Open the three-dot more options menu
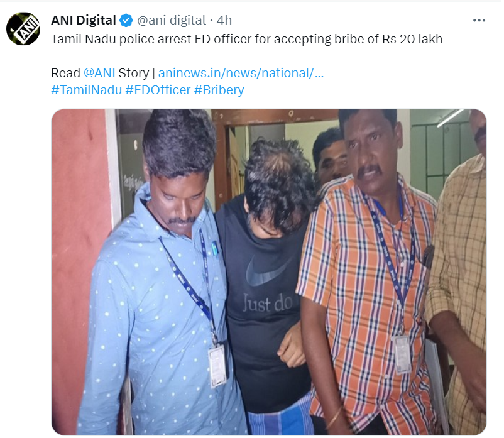This screenshot has height=438, width=504. tap(479, 21)
